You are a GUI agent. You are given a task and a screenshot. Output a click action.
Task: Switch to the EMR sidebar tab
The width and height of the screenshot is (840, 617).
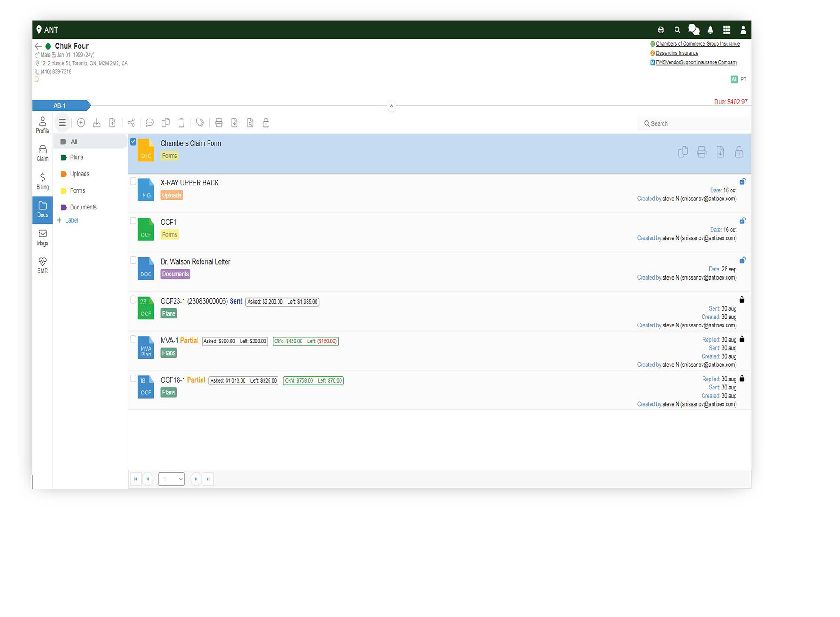[42, 265]
